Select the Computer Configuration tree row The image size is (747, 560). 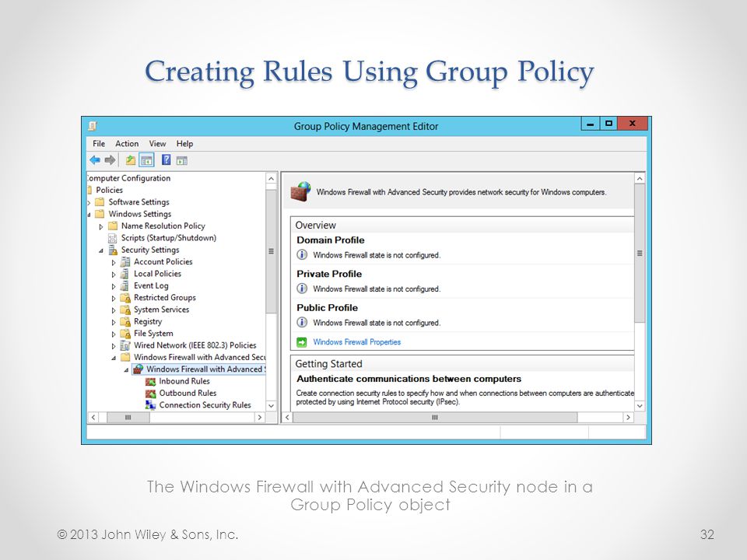[x=128, y=178]
